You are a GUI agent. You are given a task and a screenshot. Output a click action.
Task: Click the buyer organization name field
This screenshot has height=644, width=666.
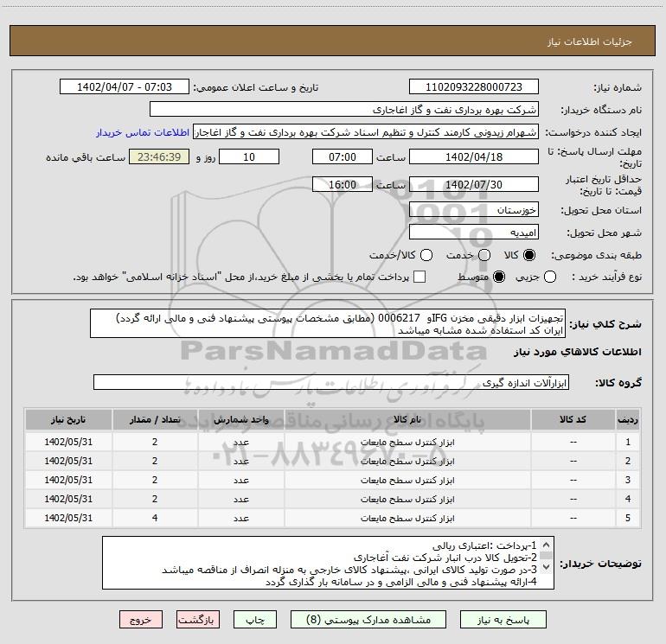tap(344, 109)
